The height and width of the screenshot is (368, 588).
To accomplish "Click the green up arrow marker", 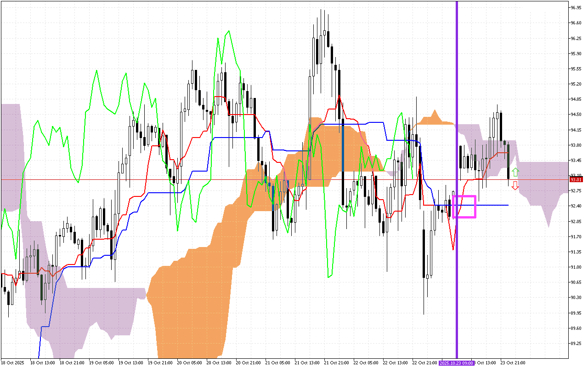I will click(515, 172).
